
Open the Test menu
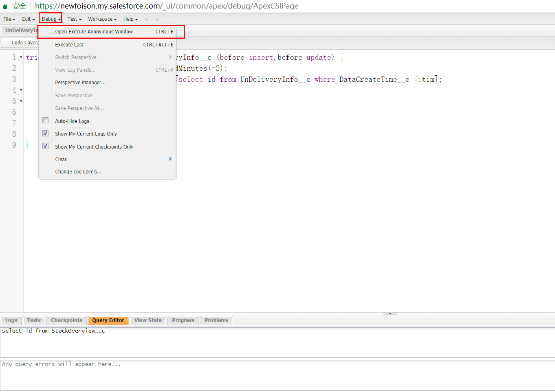(75, 19)
